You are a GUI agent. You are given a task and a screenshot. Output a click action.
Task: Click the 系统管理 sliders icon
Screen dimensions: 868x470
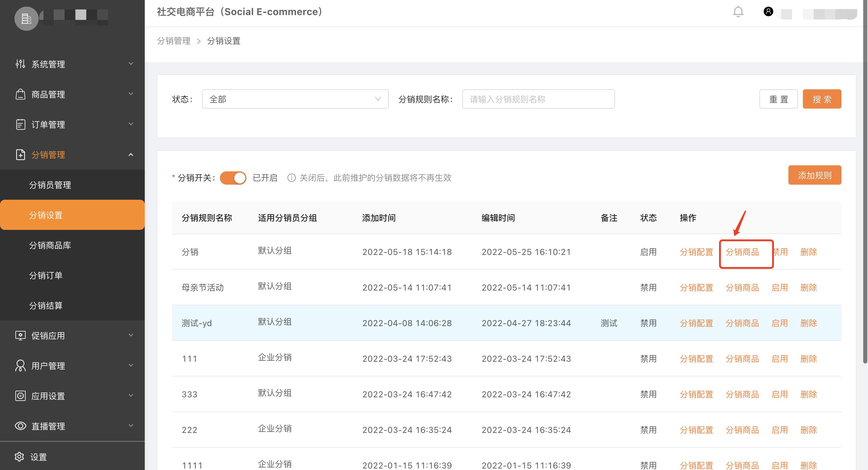20,64
